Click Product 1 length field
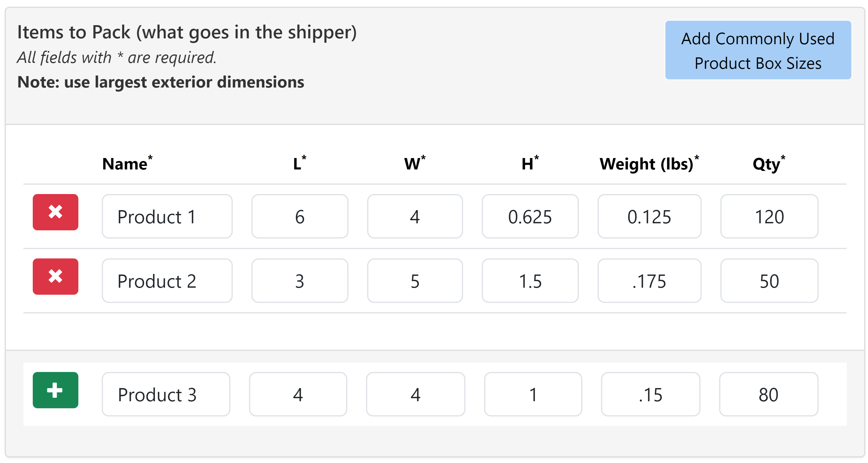This screenshot has height=463, width=868. pyautogui.click(x=300, y=216)
